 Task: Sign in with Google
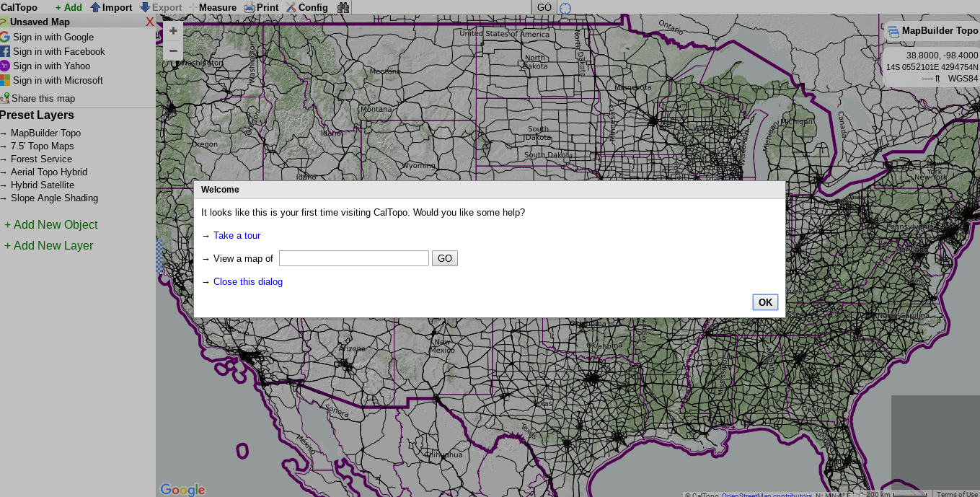(x=53, y=37)
